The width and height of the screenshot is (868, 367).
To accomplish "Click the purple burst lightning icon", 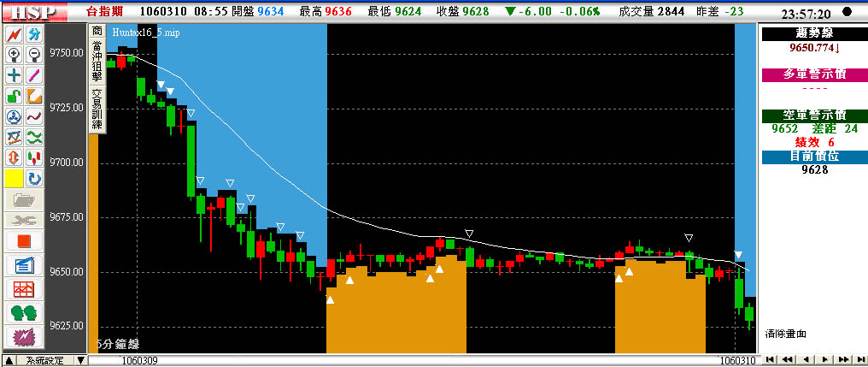I will pos(24,336).
